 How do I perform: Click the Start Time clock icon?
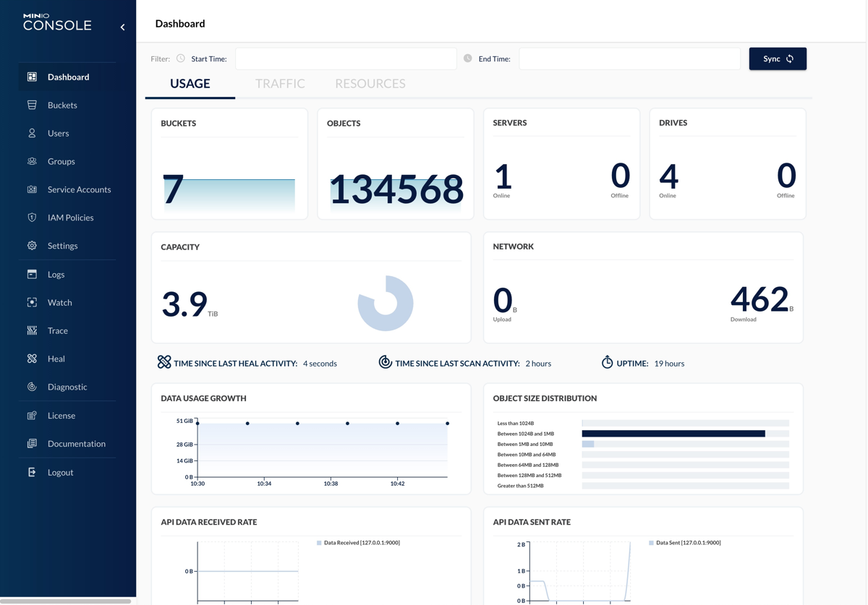(x=181, y=59)
